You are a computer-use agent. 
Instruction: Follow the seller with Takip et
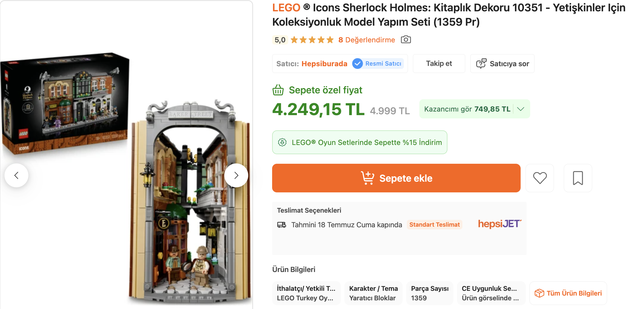click(439, 64)
